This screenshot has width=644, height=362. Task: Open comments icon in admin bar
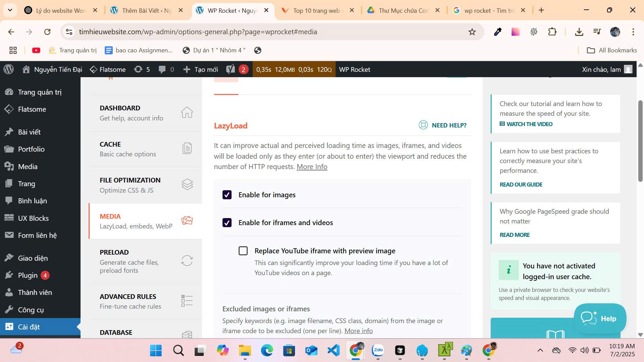click(166, 69)
